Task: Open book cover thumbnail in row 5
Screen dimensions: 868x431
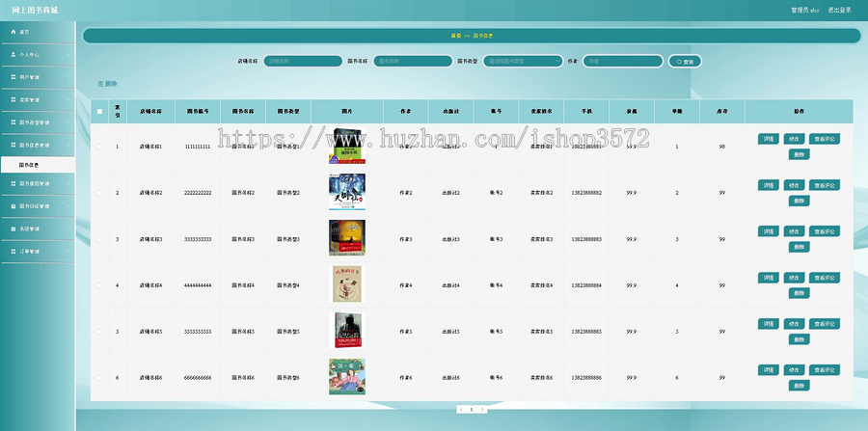Action: tap(348, 331)
